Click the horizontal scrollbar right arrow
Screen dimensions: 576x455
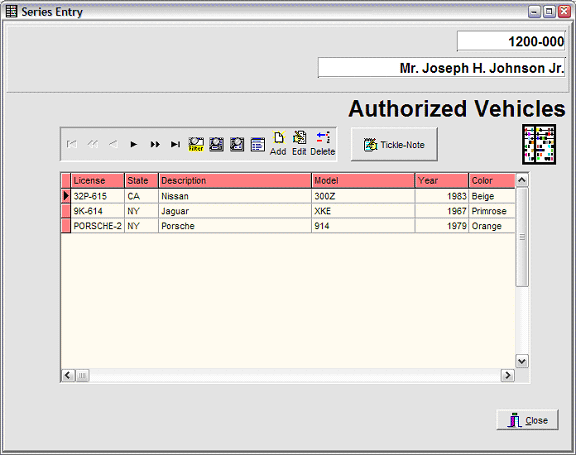click(x=508, y=375)
